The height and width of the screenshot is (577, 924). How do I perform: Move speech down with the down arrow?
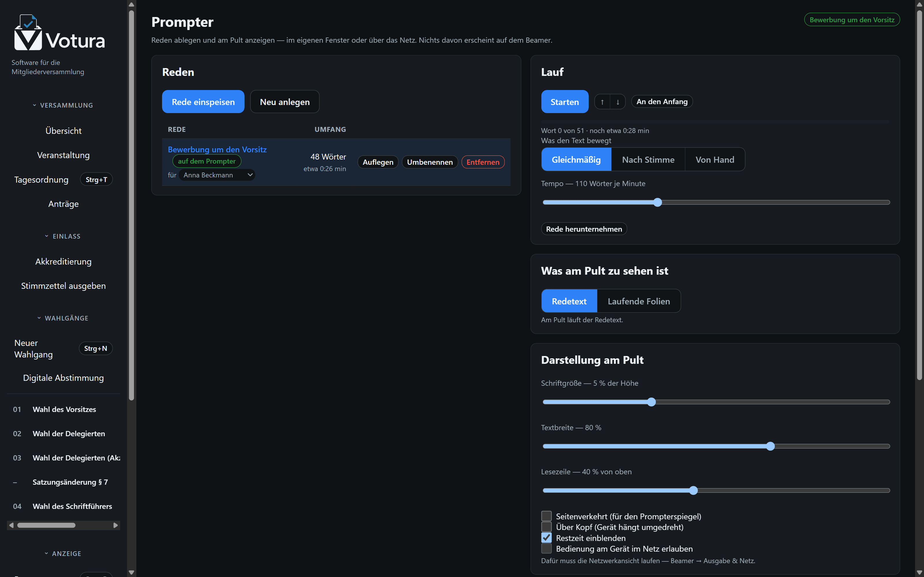pos(618,102)
